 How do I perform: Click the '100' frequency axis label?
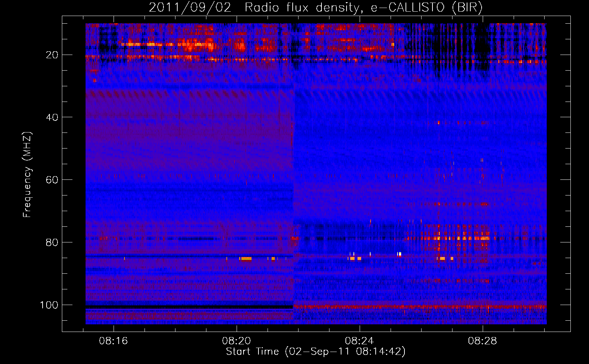pyautogui.click(x=49, y=305)
